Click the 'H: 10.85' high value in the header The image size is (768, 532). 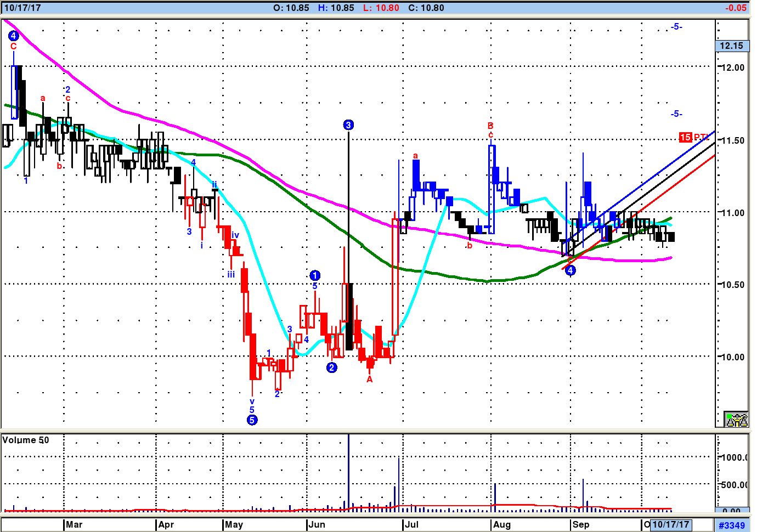pos(336,8)
